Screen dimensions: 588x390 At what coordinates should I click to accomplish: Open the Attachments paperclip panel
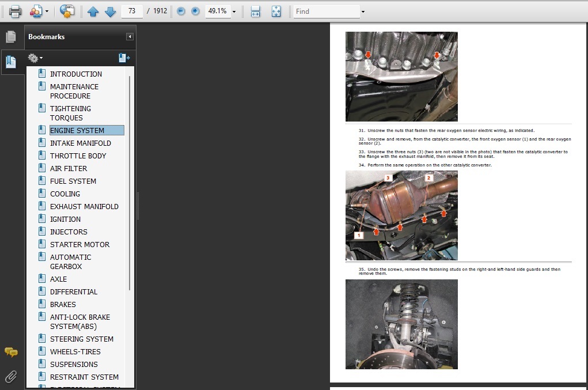click(x=11, y=377)
